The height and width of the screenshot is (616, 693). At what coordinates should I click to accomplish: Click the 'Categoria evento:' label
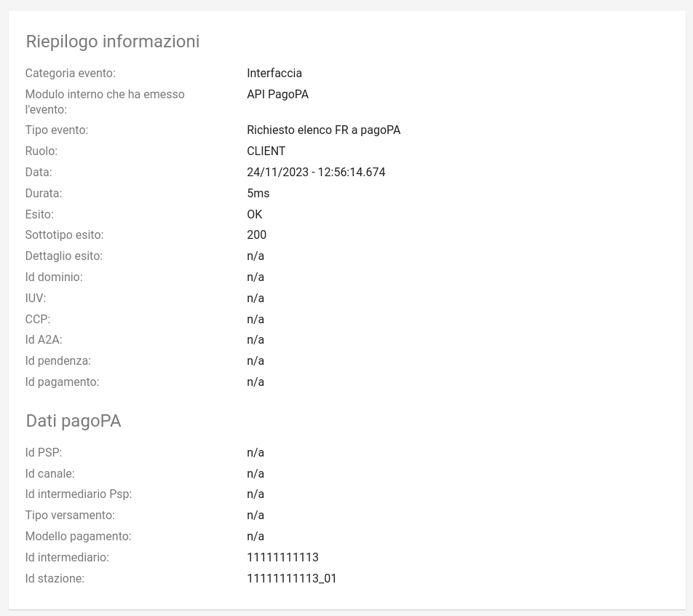click(x=71, y=73)
